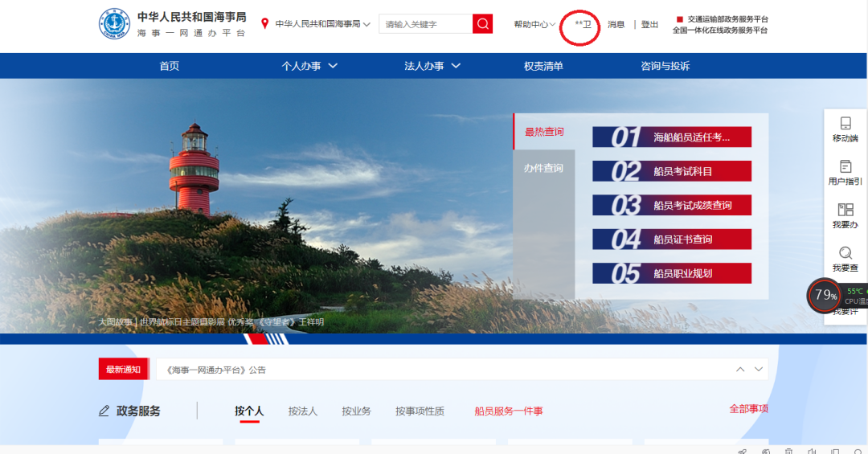868x454 pixels.
Task: Open the 移动端 mobile icon in sidebar
Action: [x=845, y=129]
